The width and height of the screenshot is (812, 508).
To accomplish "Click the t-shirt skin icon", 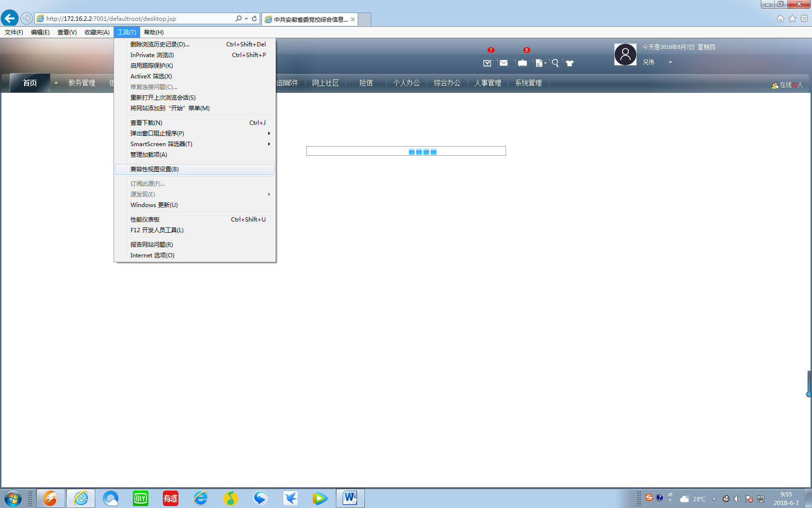I will tap(570, 63).
